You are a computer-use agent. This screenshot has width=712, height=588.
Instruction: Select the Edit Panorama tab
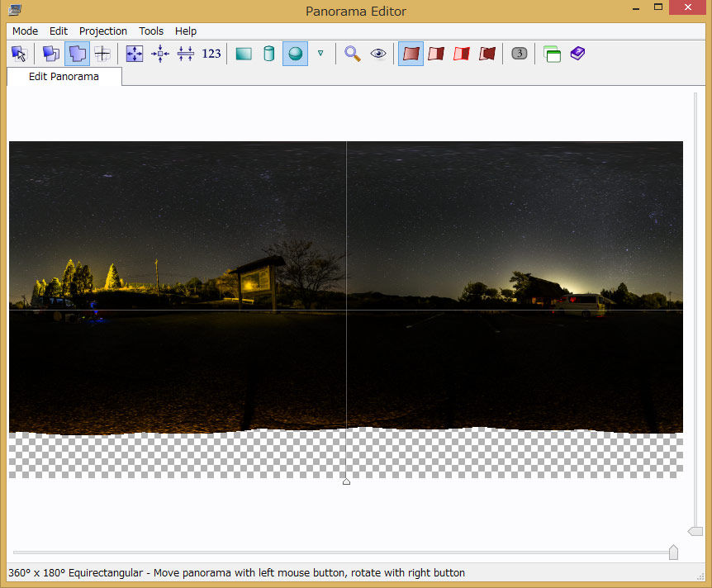[x=64, y=76]
